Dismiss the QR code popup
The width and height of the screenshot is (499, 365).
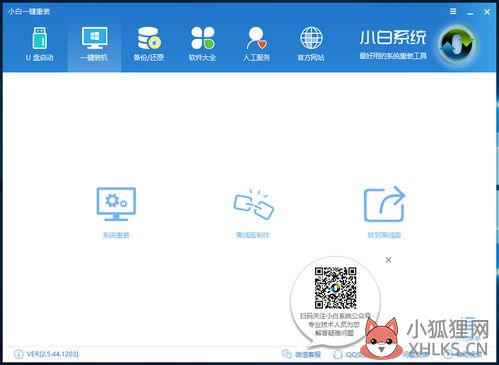tap(388, 260)
